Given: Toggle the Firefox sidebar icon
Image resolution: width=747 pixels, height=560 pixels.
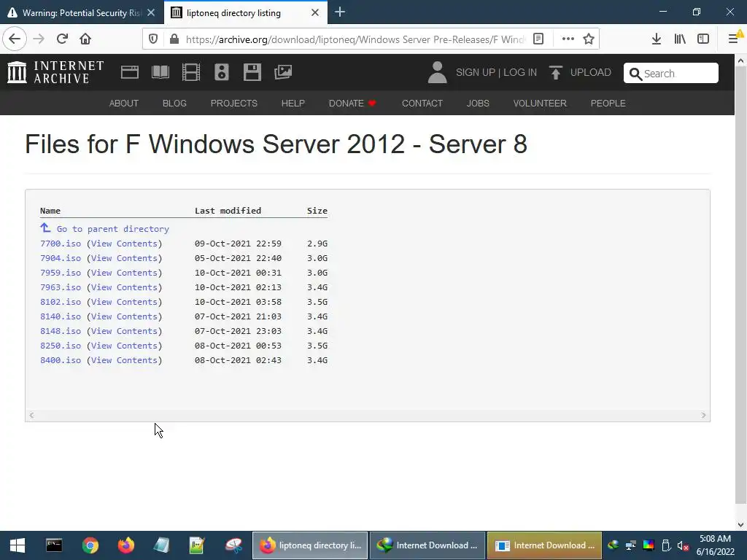Looking at the screenshot, I should click(703, 39).
